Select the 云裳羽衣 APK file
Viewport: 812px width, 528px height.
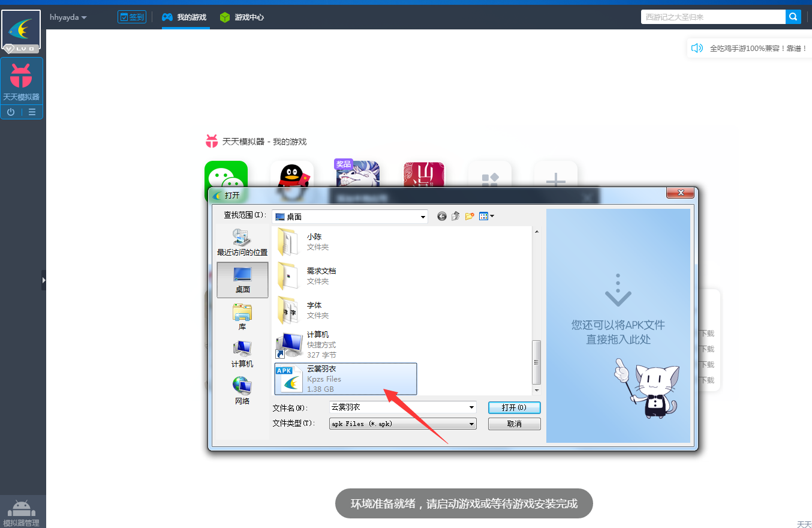click(x=345, y=379)
